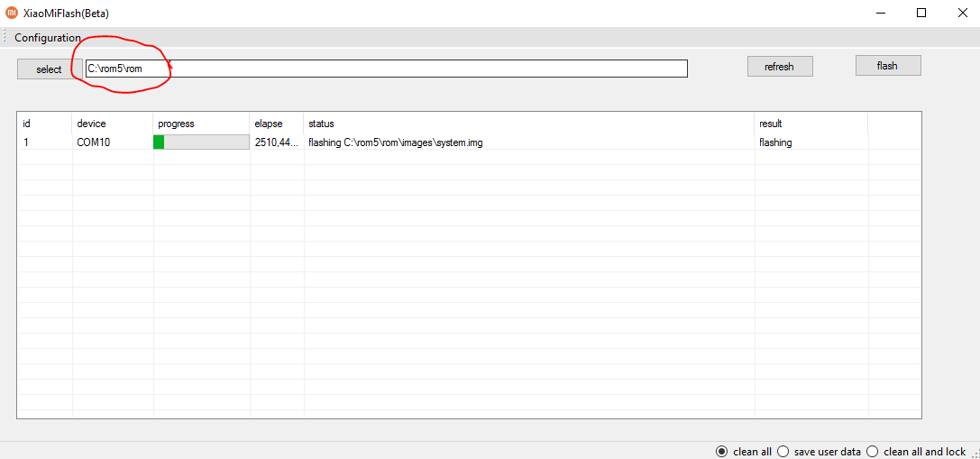Screen dimensions: 980x459
Task: Click the refresh button
Action: pos(780,67)
